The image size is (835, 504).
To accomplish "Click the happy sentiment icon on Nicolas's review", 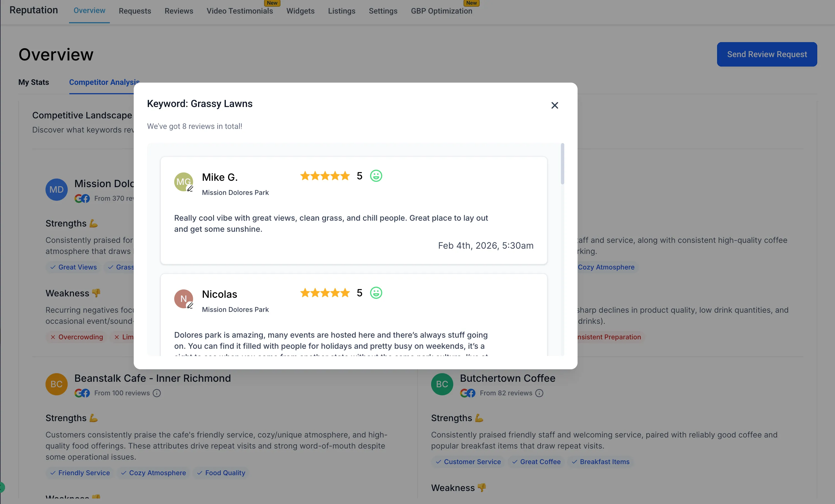I will coord(376,293).
